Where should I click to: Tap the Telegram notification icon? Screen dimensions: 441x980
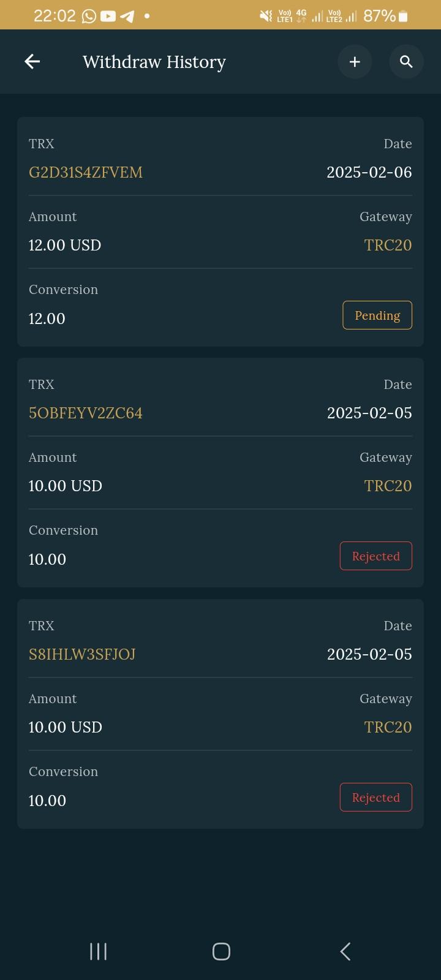[127, 16]
